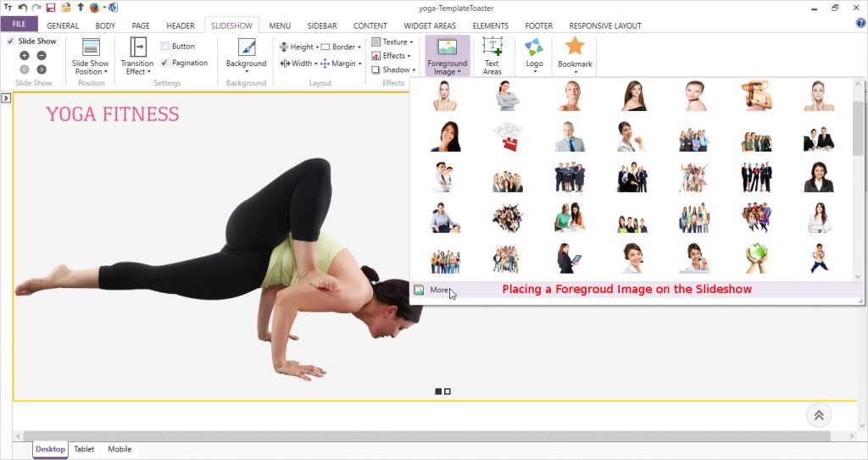
Task: Open the Bookmark star tool
Action: [575, 47]
